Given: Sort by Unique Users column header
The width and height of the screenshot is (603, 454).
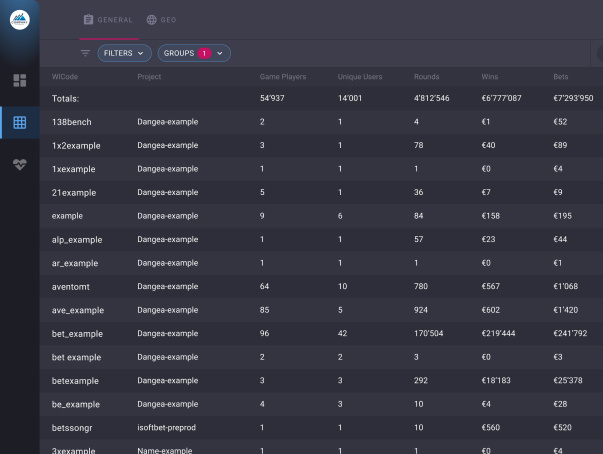Looking at the screenshot, I should tap(361, 77).
